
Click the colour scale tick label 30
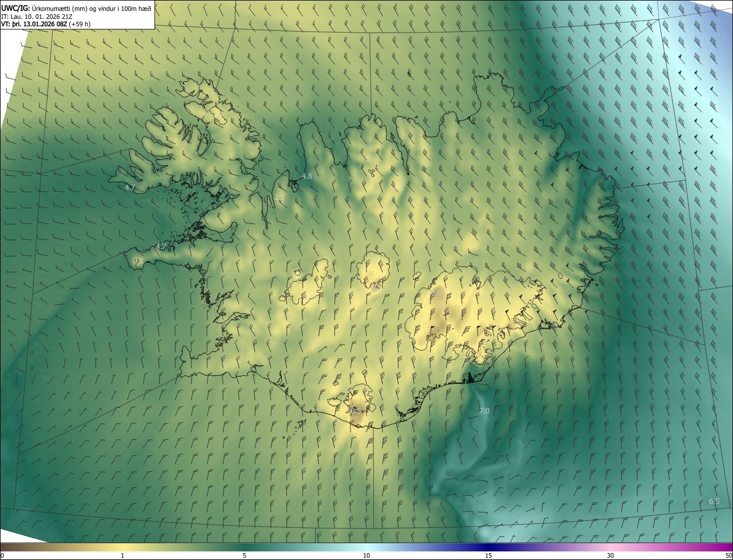(610, 555)
